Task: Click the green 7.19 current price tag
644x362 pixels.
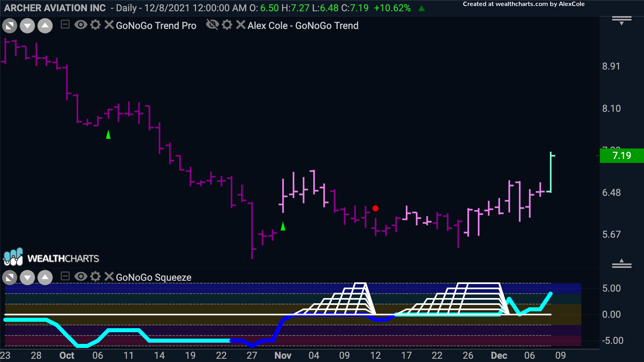Action: click(622, 156)
